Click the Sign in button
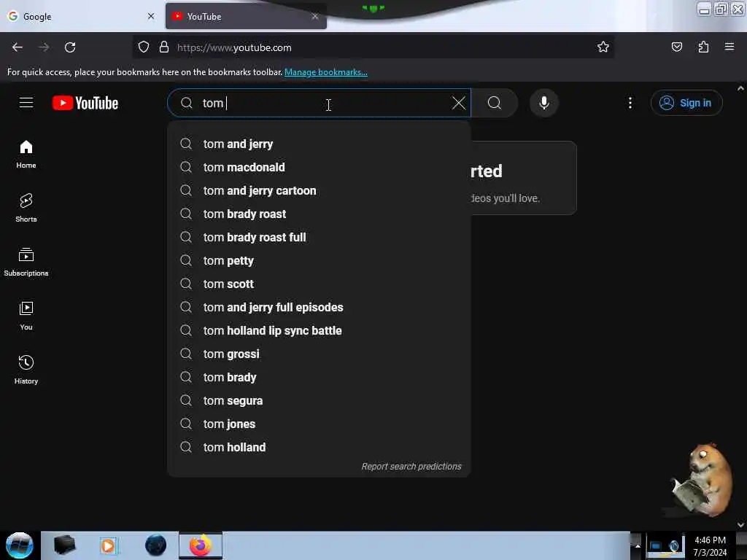 [x=686, y=103]
